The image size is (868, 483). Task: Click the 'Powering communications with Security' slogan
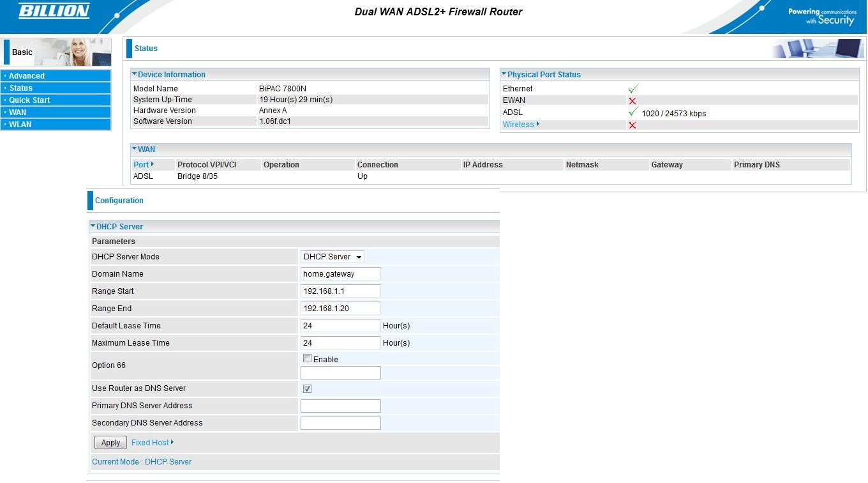[x=822, y=16]
